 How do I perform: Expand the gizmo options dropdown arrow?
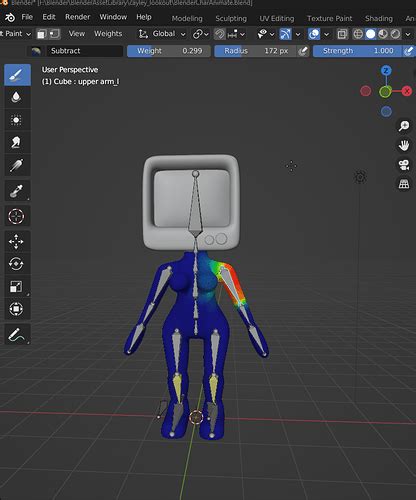pyautogui.click(x=298, y=34)
